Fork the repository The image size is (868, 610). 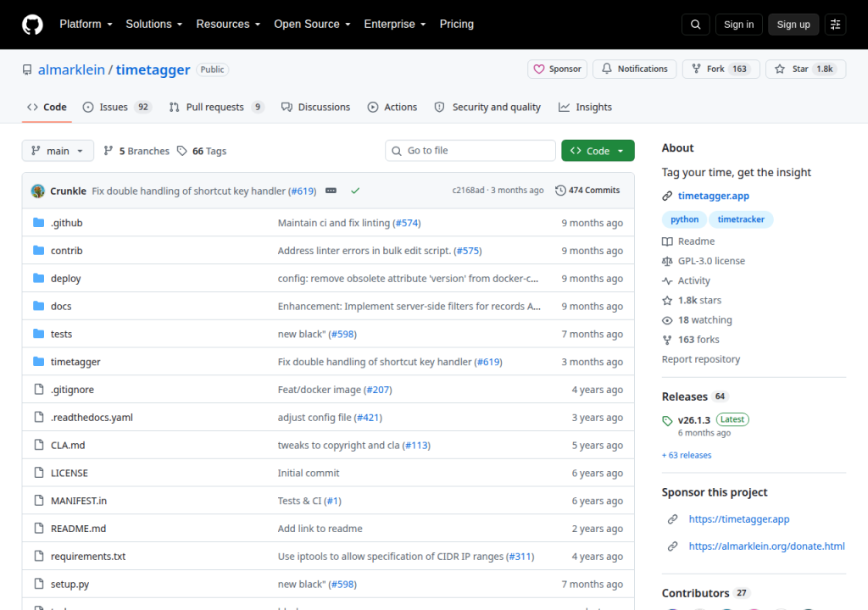[x=721, y=69]
